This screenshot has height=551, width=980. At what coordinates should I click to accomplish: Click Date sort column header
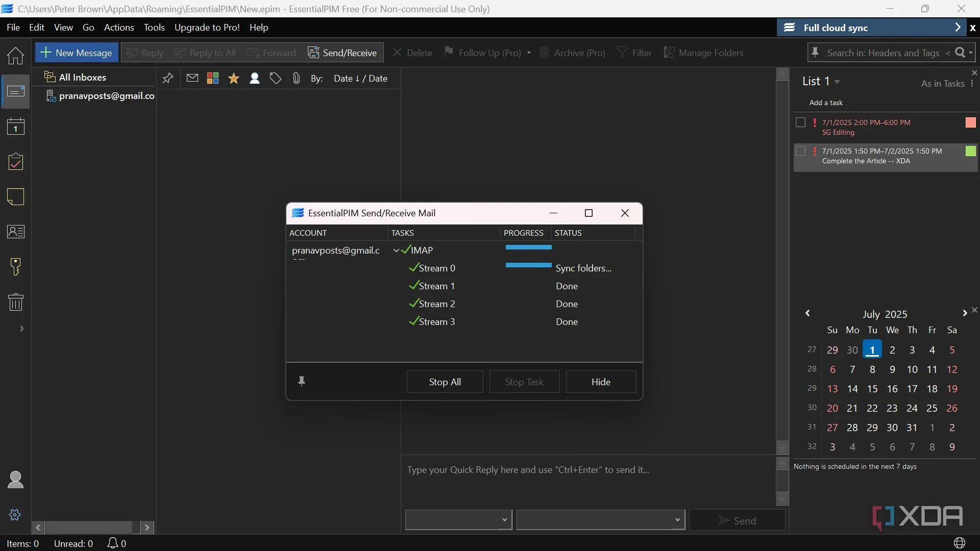click(x=360, y=78)
